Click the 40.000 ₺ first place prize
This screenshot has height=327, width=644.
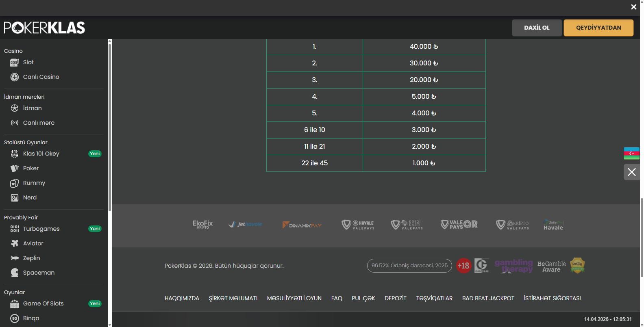pyautogui.click(x=424, y=47)
